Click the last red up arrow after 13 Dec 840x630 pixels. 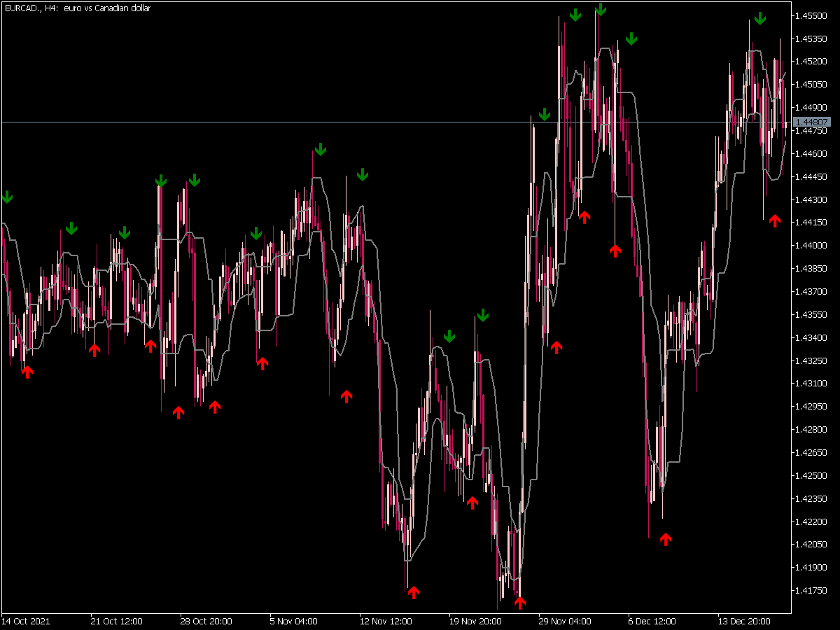tap(775, 220)
